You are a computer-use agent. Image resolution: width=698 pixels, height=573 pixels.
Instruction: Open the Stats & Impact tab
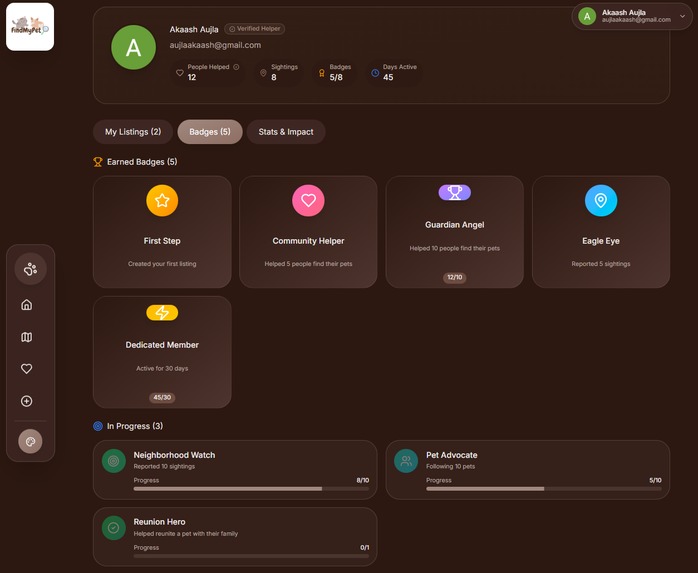[x=286, y=132]
